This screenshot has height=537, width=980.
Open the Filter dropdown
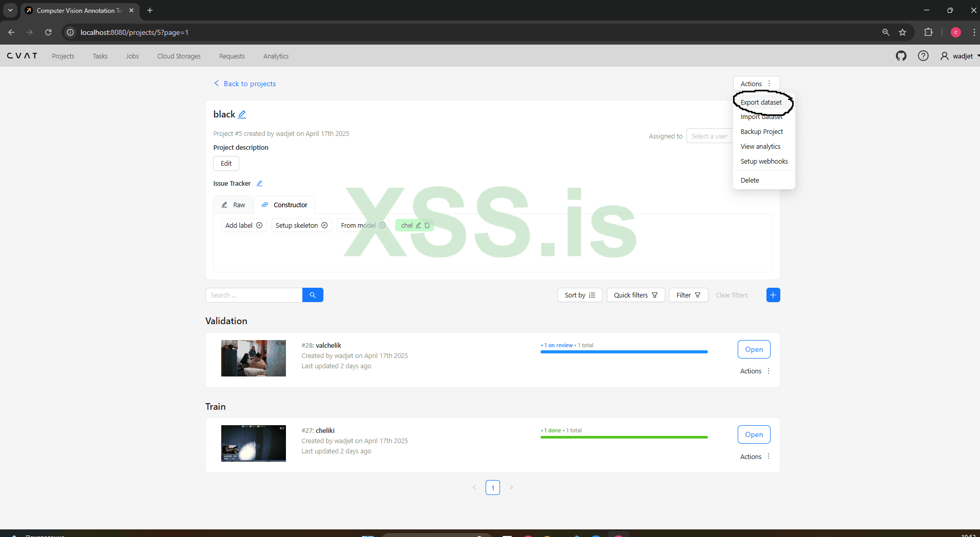tap(688, 295)
